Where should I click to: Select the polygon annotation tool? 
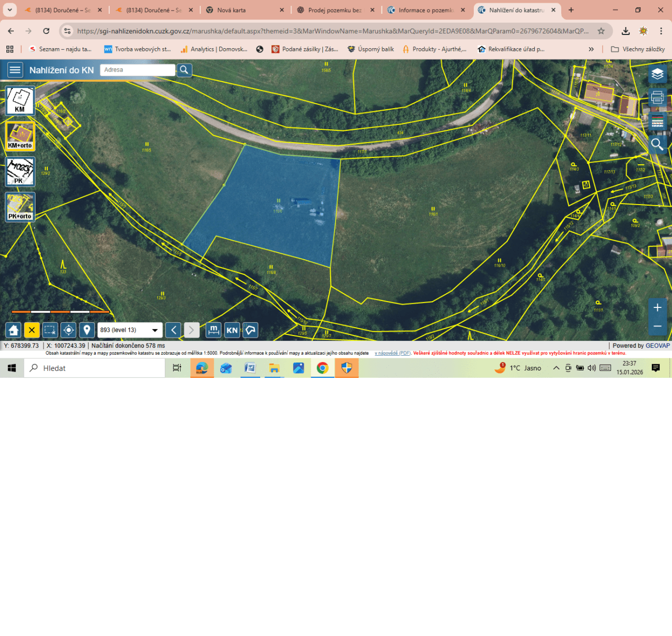(x=250, y=330)
